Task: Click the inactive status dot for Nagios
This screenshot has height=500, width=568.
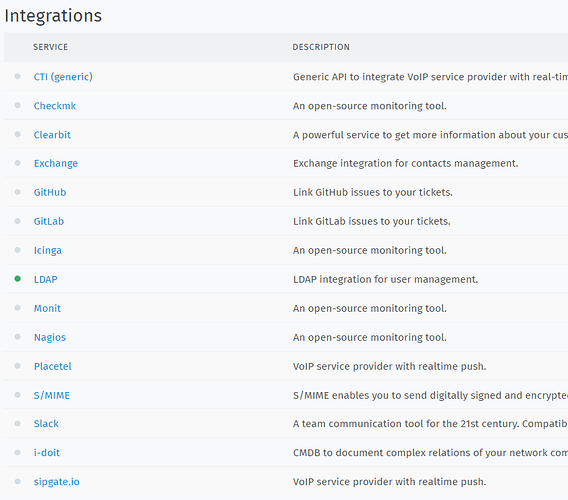Action: (17, 337)
